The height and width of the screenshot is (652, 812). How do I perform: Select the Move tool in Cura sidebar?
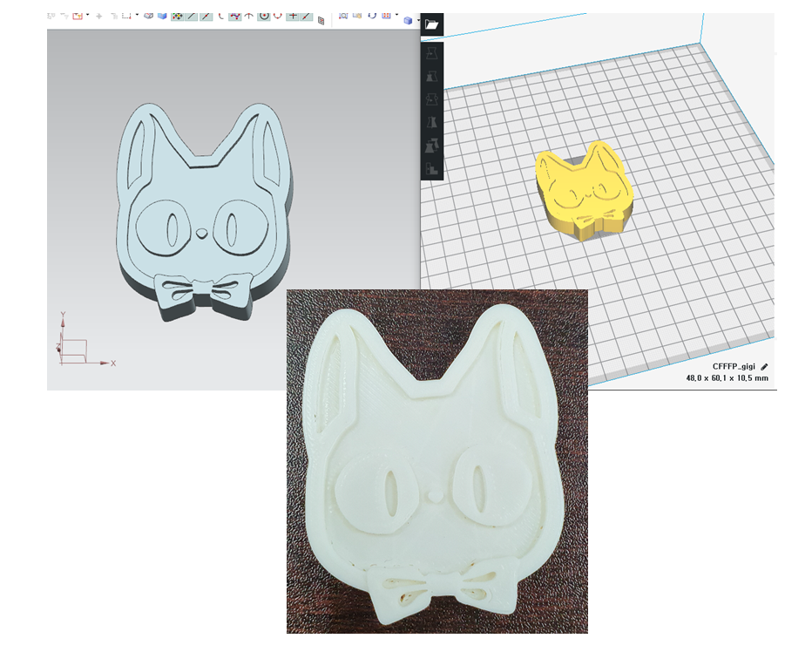coord(431,52)
